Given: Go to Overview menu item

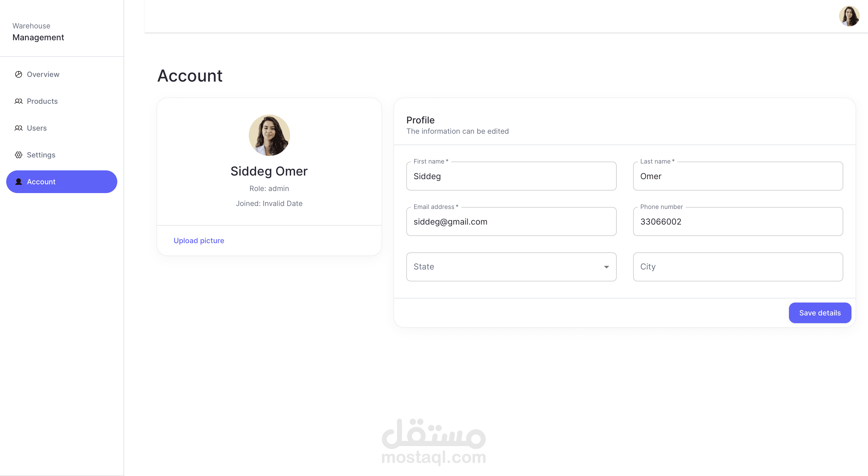Looking at the screenshot, I should click(x=43, y=74).
